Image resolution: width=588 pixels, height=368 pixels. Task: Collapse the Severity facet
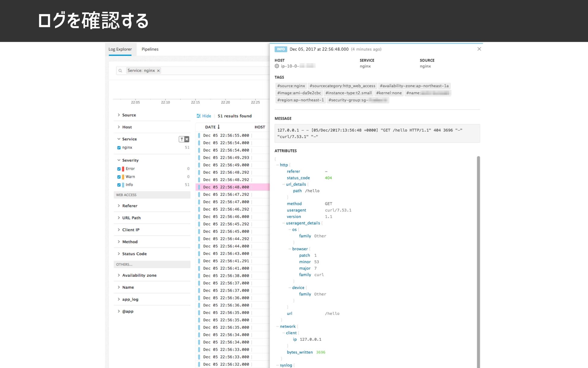(130, 160)
